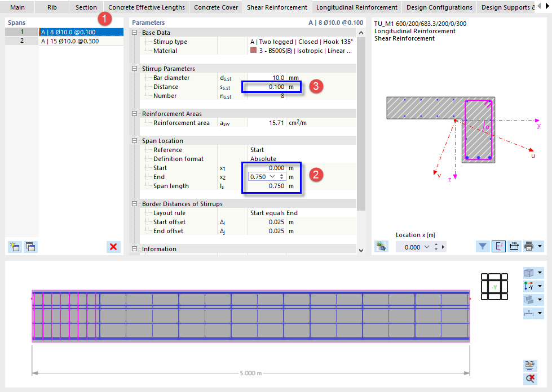Click the magnifier-with-X zoom reset icon

coord(530,378)
